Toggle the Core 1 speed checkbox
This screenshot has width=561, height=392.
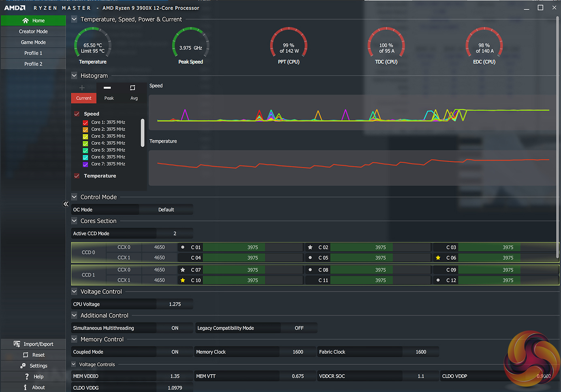tap(85, 123)
